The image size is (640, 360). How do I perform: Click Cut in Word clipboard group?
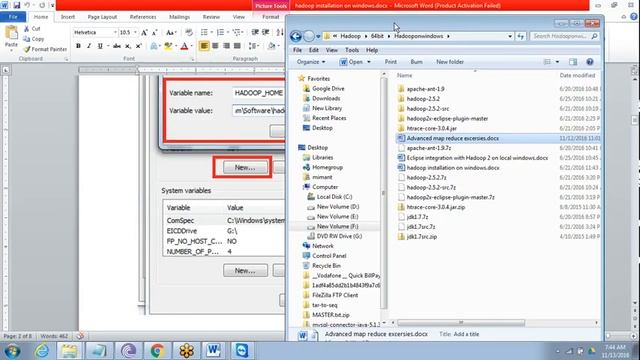[x=32, y=29]
